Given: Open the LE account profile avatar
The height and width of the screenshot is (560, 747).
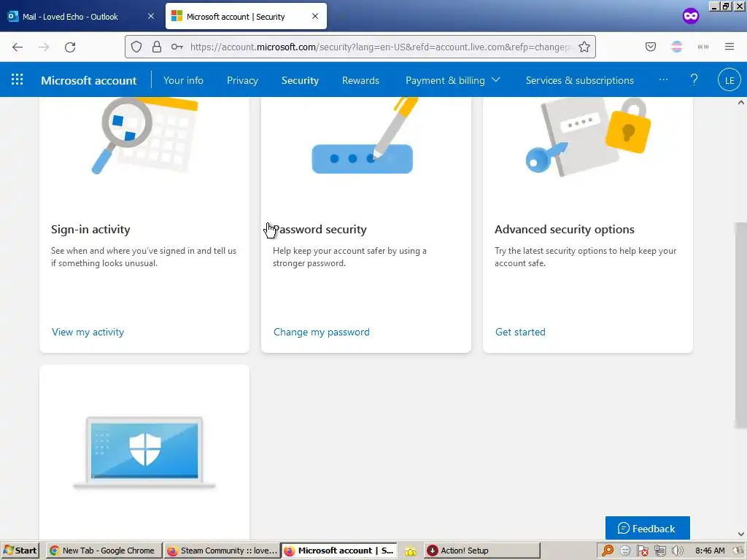Looking at the screenshot, I should (729, 80).
